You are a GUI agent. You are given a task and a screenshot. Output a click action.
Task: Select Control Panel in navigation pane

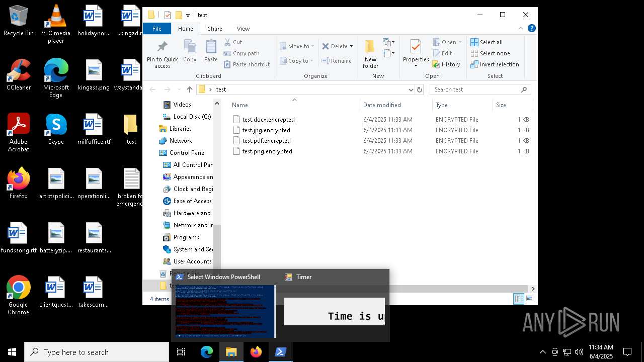[182, 153]
